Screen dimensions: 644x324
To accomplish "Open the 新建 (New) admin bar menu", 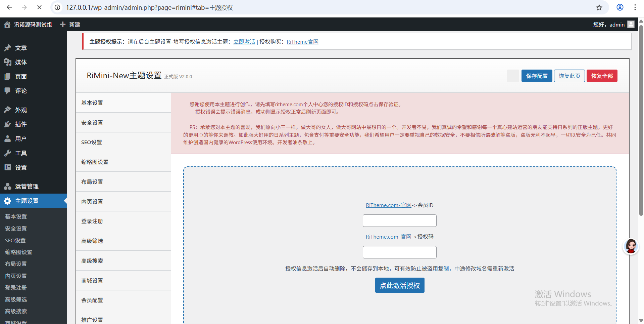I will click(x=70, y=25).
